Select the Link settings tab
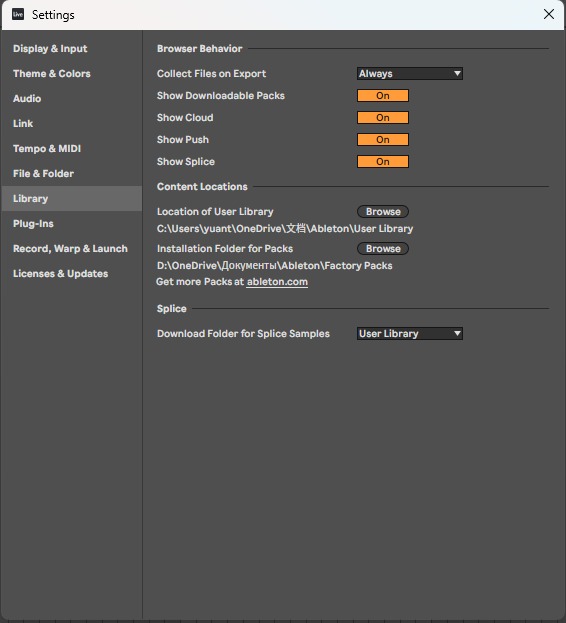This screenshot has height=623, width=566. pyautogui.click(x=23, y=124)
